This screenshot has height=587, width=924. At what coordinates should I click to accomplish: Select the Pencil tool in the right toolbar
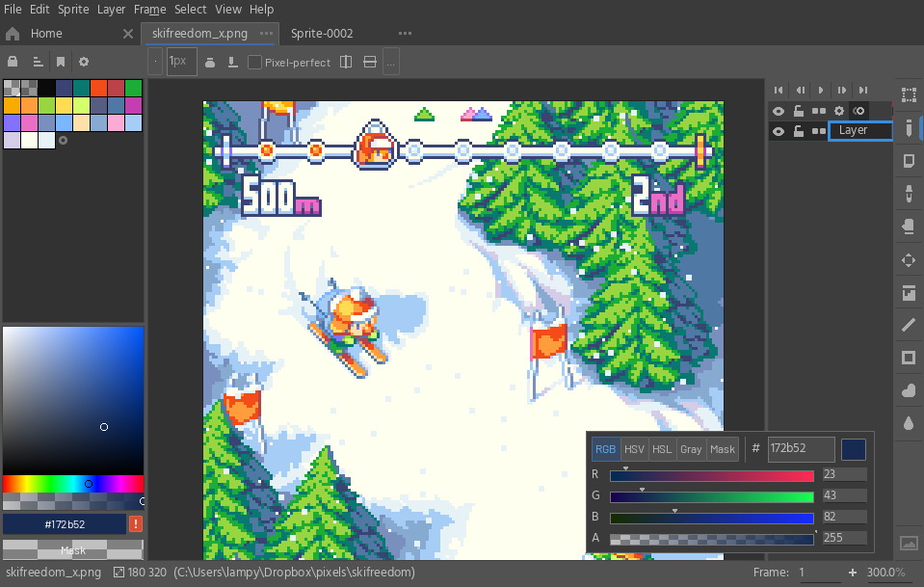pos(908,128)
